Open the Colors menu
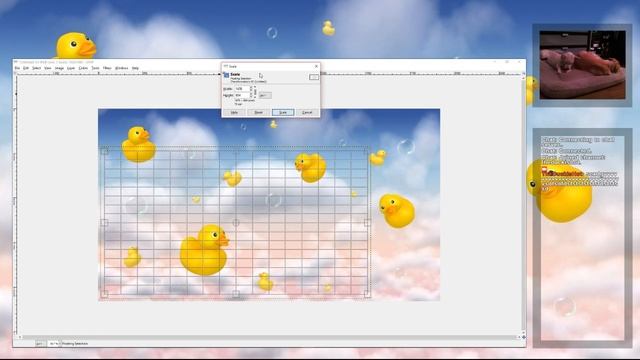This screenshot has height=360, width=640. pyautogui.click(x=83, y=68)
